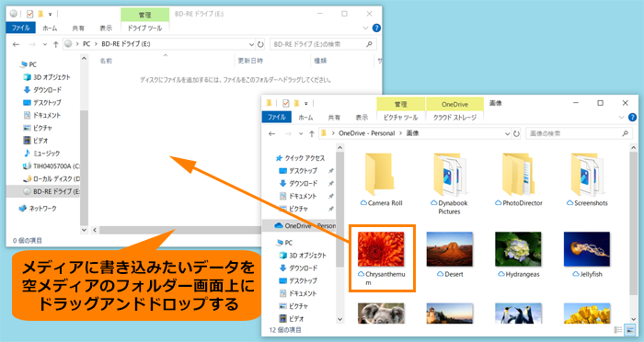Select デスクトップ in BD-RE window sidebar
Screen dimensions: 644x342
point(42,103)
